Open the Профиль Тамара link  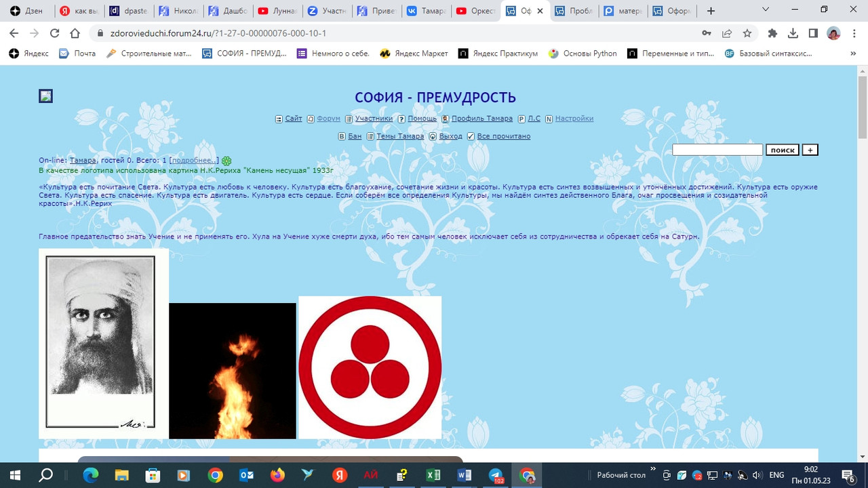[x=482, y=119]
